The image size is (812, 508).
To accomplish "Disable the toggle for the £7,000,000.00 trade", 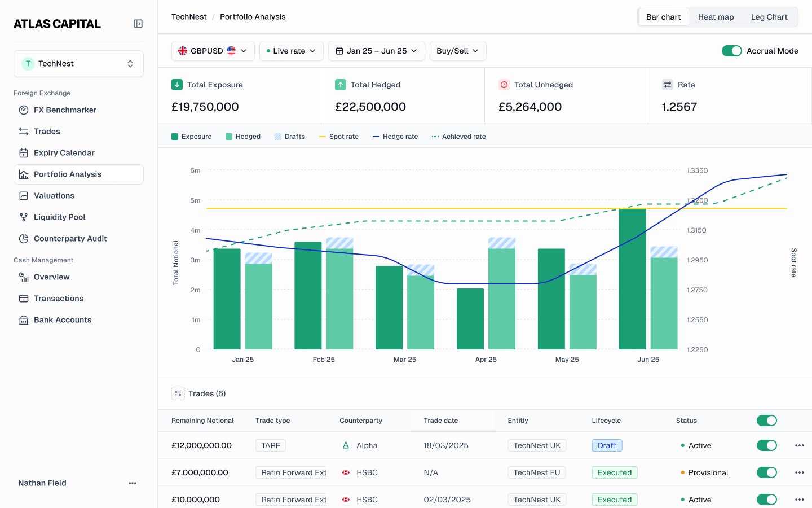I will point(767,472).
